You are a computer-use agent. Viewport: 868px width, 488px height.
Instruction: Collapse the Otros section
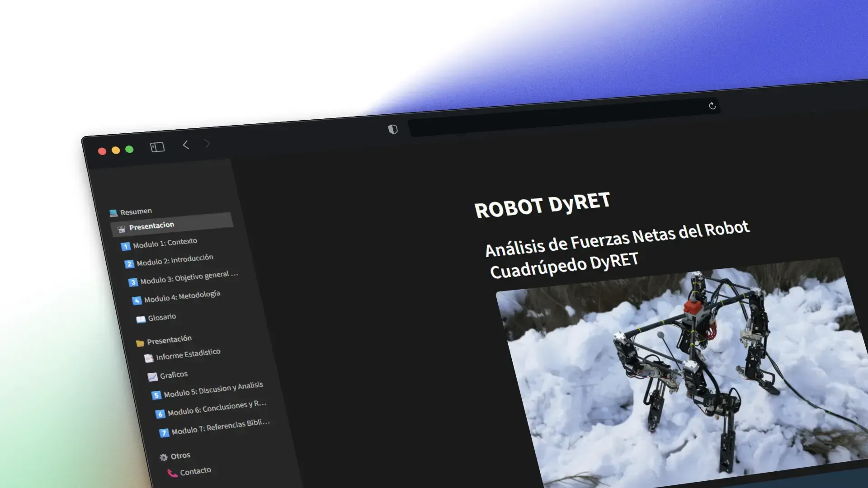(x=180, y=455)
